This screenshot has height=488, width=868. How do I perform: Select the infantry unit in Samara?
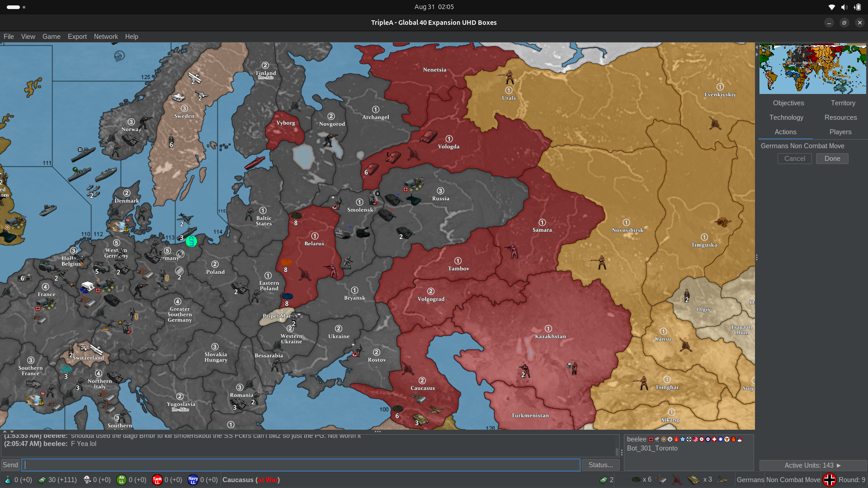click(x=513, y=251)
